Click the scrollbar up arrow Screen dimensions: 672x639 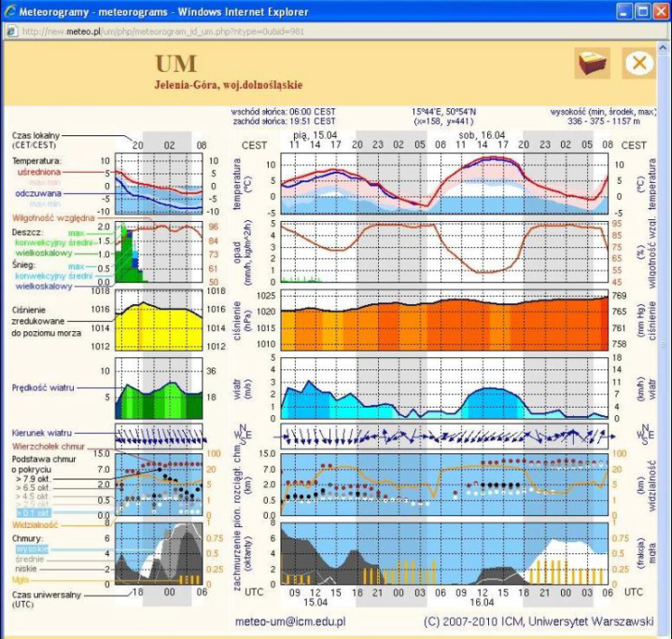[x=664, y=48]
